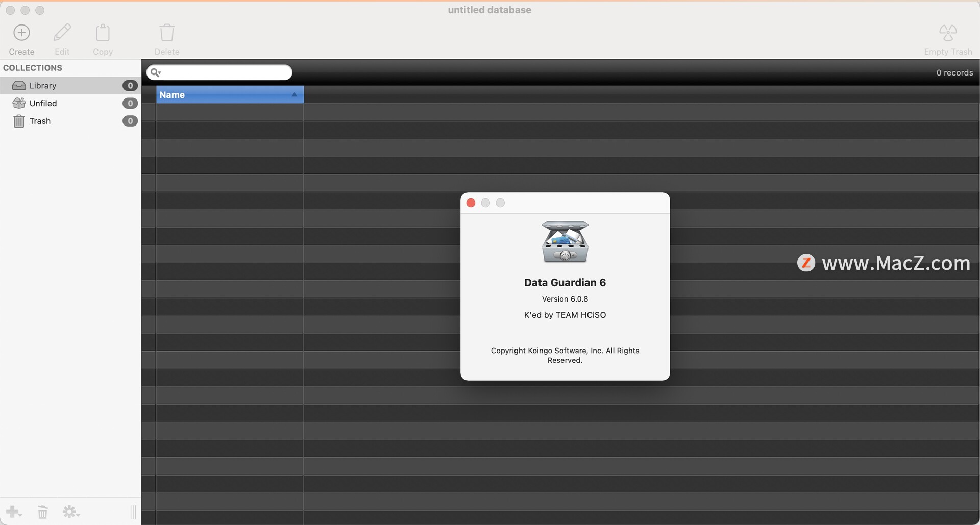
Task: Click the Edit pencil toolbar icon
Action: pyautogui.click(x=62, y=33)
